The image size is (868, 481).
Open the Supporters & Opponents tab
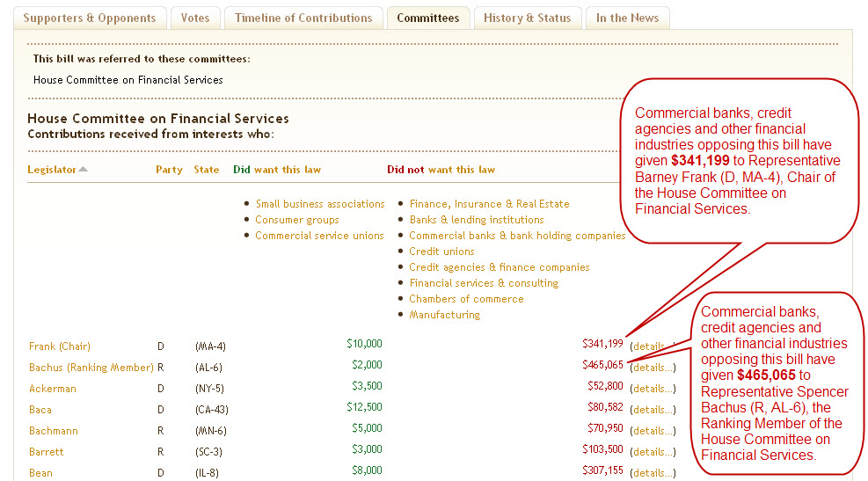coord(89,18)
